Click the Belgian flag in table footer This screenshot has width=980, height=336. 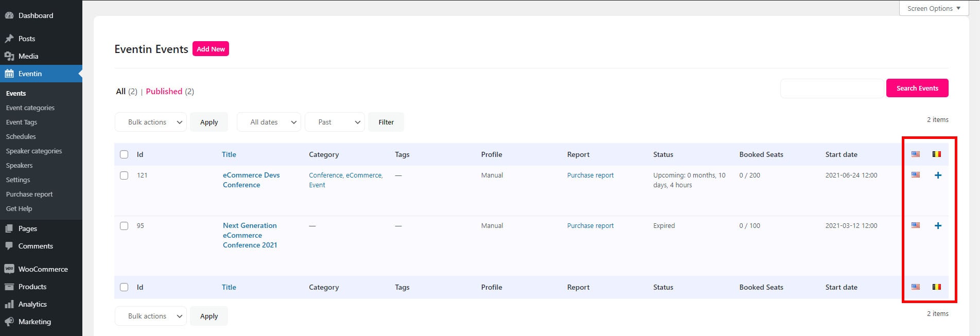tap(937, 287)
